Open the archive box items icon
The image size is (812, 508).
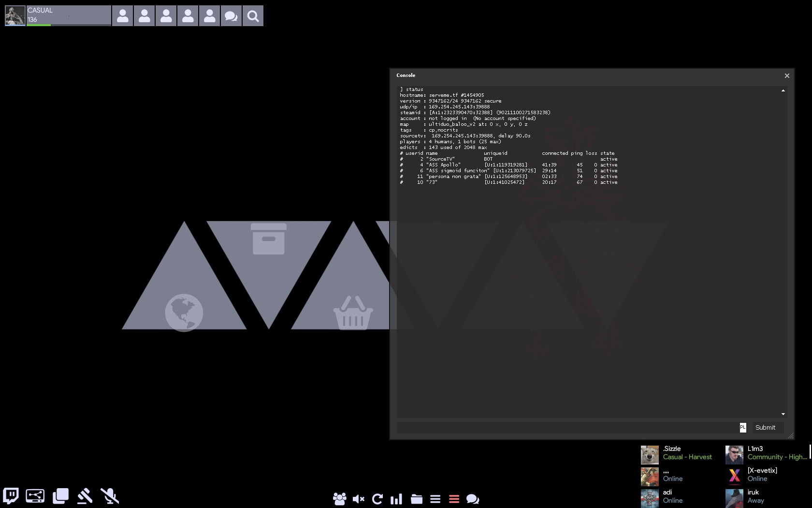[269, 239]
